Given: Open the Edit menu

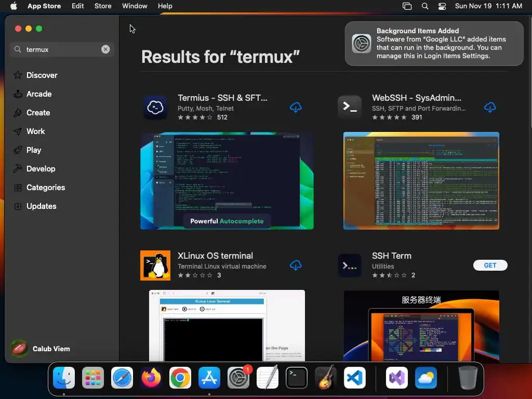Looking at the screenshot, I should tap(78, 6).
